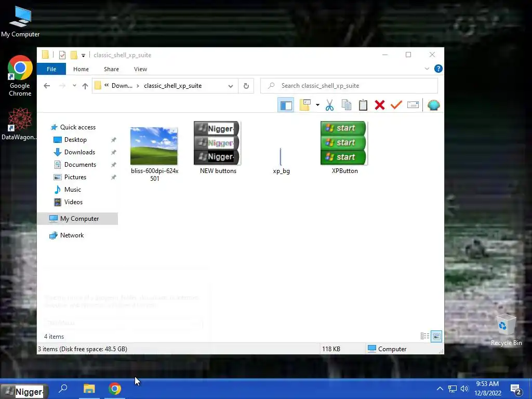Open recent locations dropdown arrow
The image size is (532, 399).
pyautogui.click(x=74, y=86)
